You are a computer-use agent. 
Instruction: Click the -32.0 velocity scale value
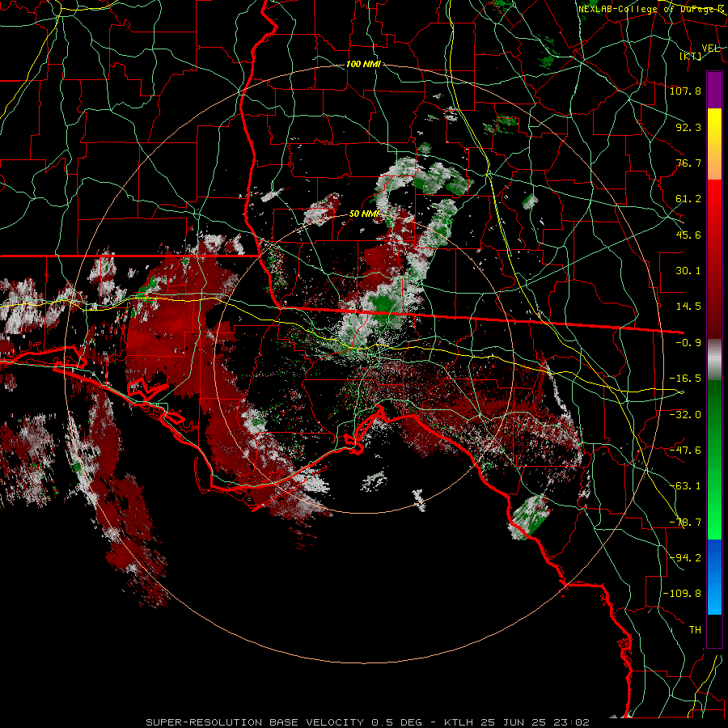point(685,414)
